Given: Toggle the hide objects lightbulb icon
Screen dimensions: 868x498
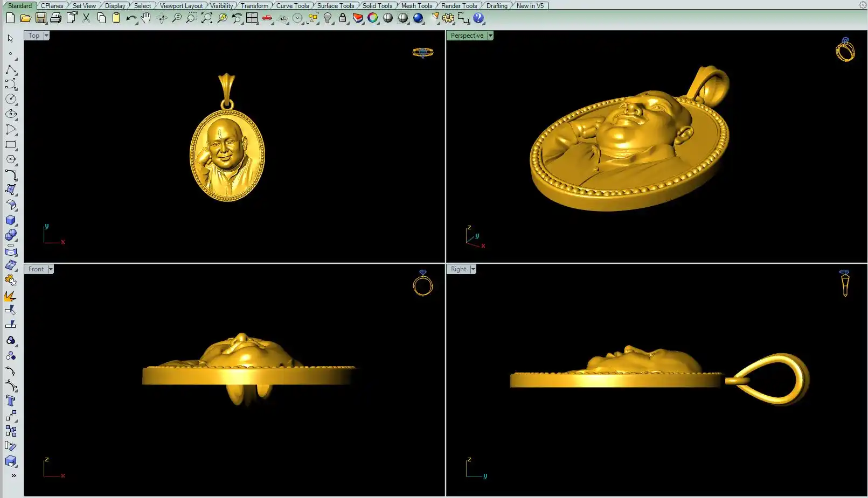Looking at the screenshot, I should coord(327,18).
